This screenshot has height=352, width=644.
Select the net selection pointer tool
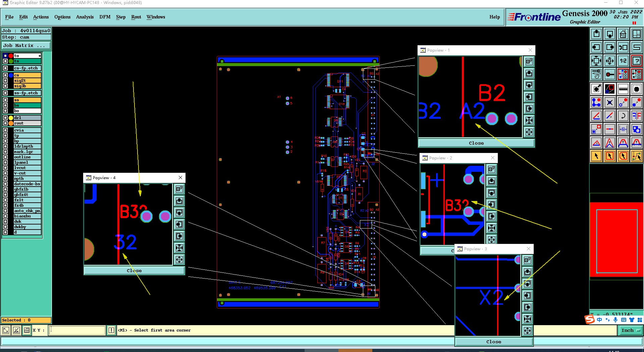(637, 156)
